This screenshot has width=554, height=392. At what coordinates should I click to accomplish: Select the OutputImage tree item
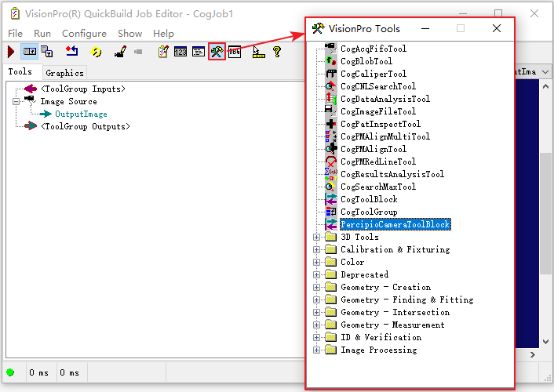click(x=81, y=114)
